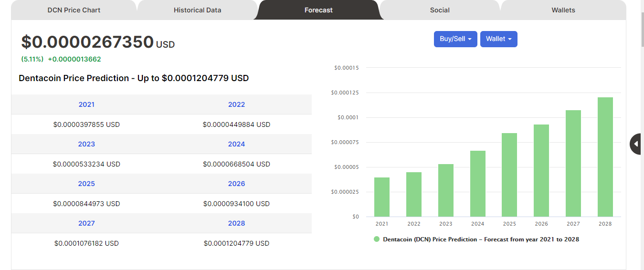Click the 2026 forecast bar
644x270 pixels.
(x=541, y=171)
